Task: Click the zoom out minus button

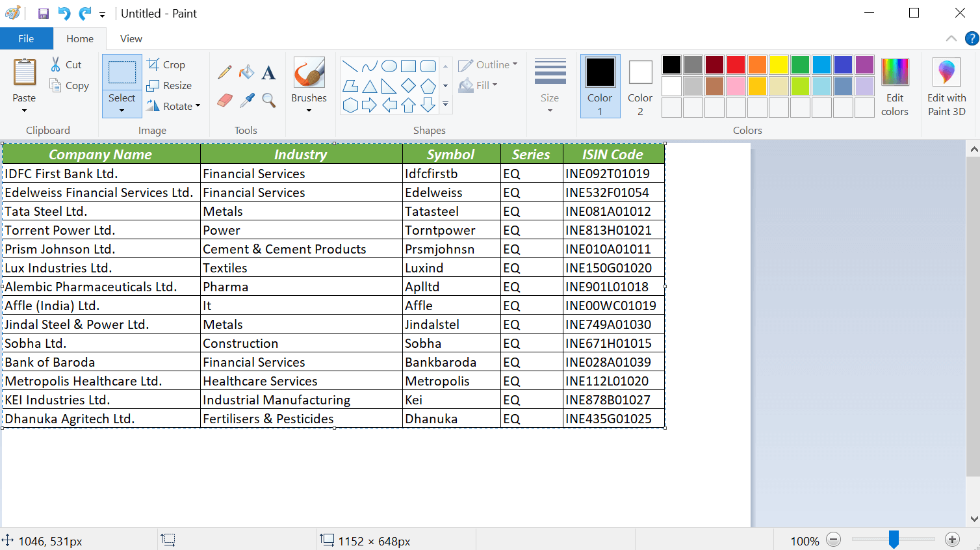Action: [834, 540]
